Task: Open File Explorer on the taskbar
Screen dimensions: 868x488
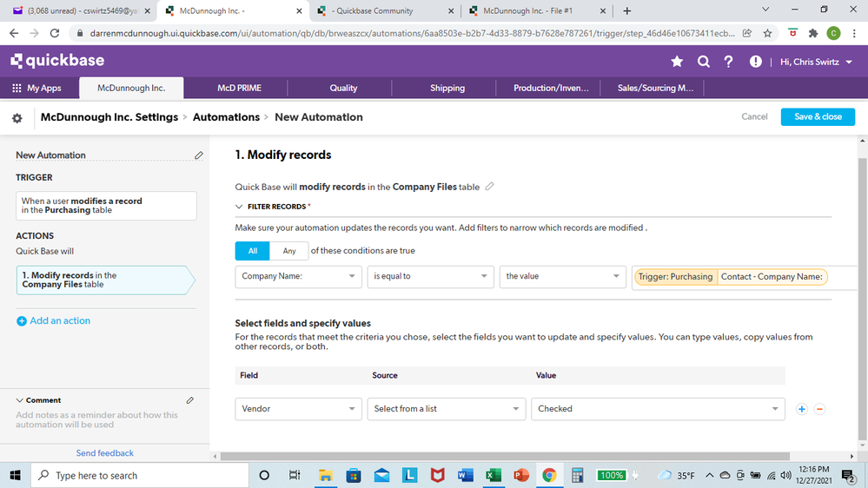Action: coord(325,475)
